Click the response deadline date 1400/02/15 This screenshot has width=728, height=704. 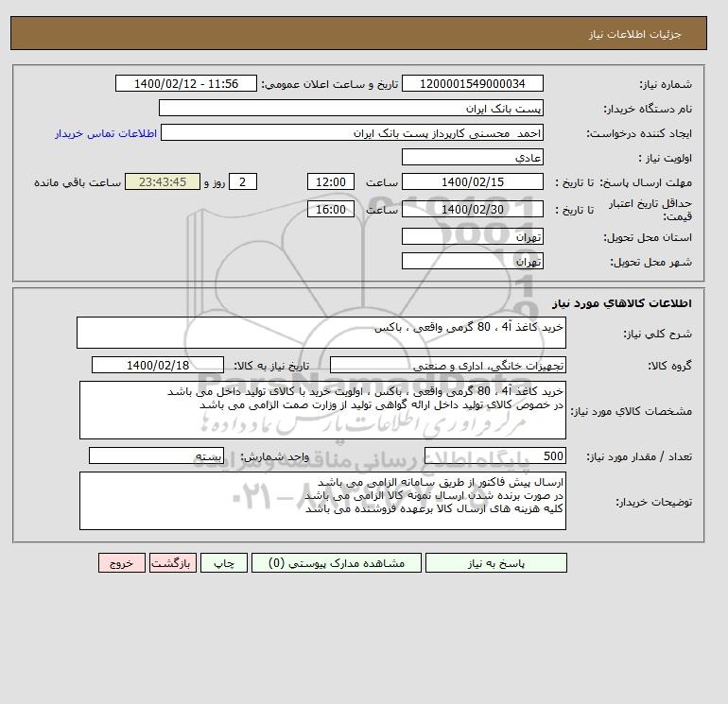click(x=472, y=182)
